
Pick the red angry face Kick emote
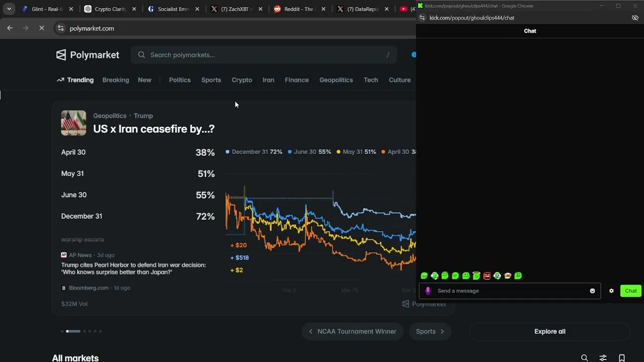click(487, 276)
